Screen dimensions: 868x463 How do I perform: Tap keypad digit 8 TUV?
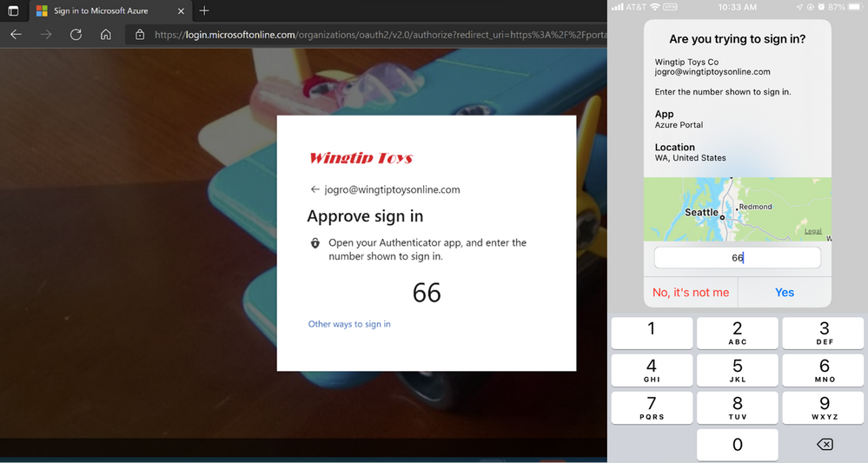click(738, 407)
